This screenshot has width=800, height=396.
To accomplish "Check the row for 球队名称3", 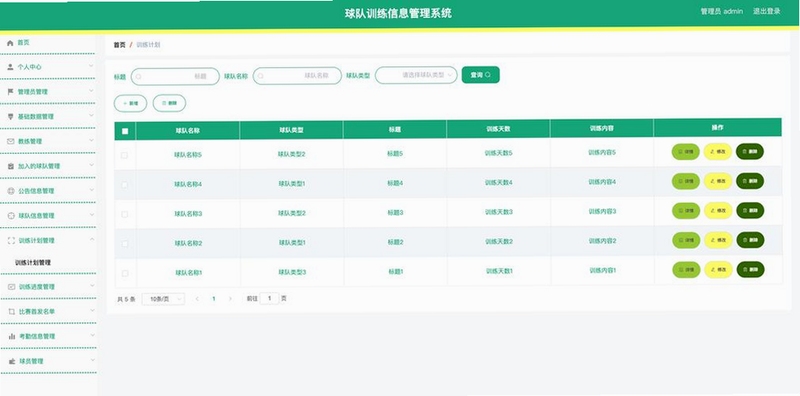I will [124, 214].
